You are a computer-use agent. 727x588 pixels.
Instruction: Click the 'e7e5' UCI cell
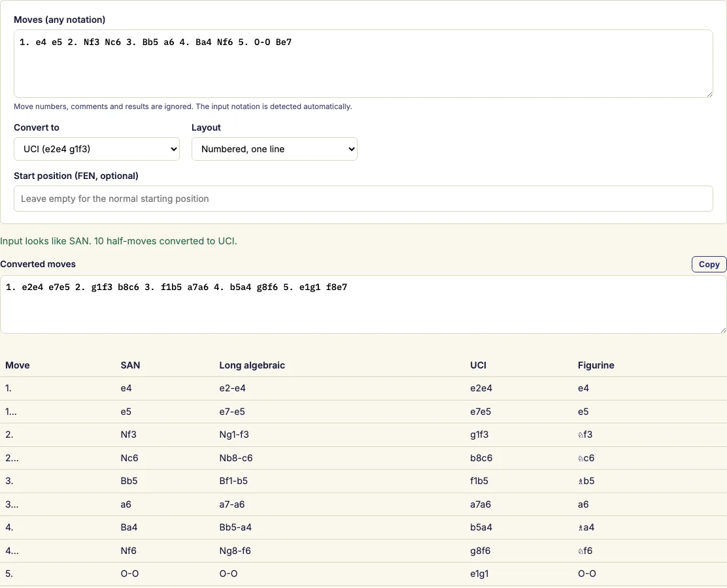481,412
